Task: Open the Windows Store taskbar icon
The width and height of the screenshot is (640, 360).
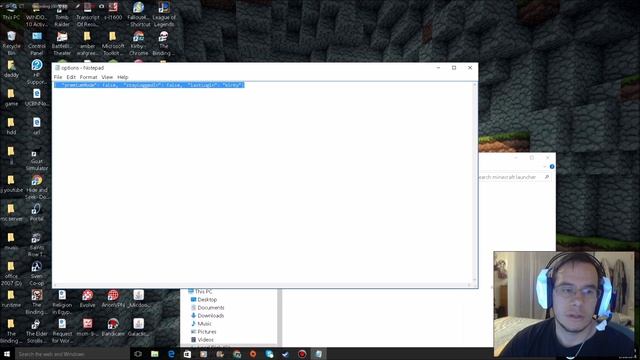Action: (187, 354)
